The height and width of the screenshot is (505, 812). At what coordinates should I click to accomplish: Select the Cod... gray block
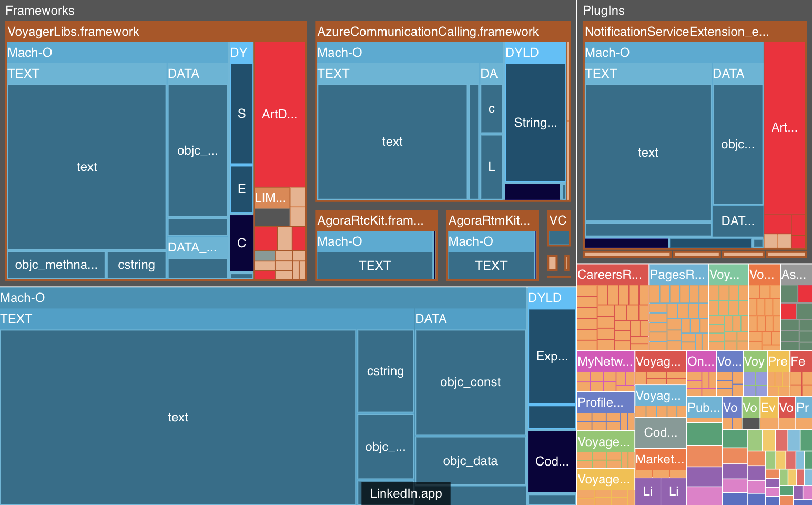pyautogui.click(x=660, y=432)
